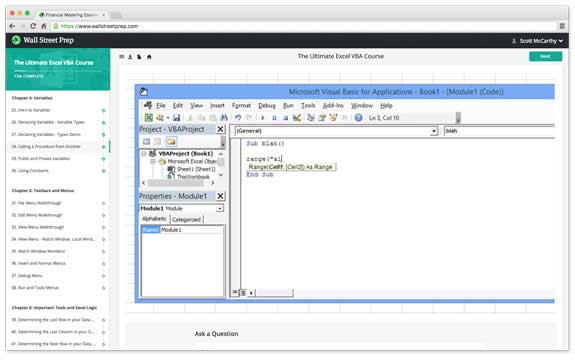The width and height of the screenshot is (575, 362).
Task: Close the Project - VBAProject panel
Action: pos(220,129)
